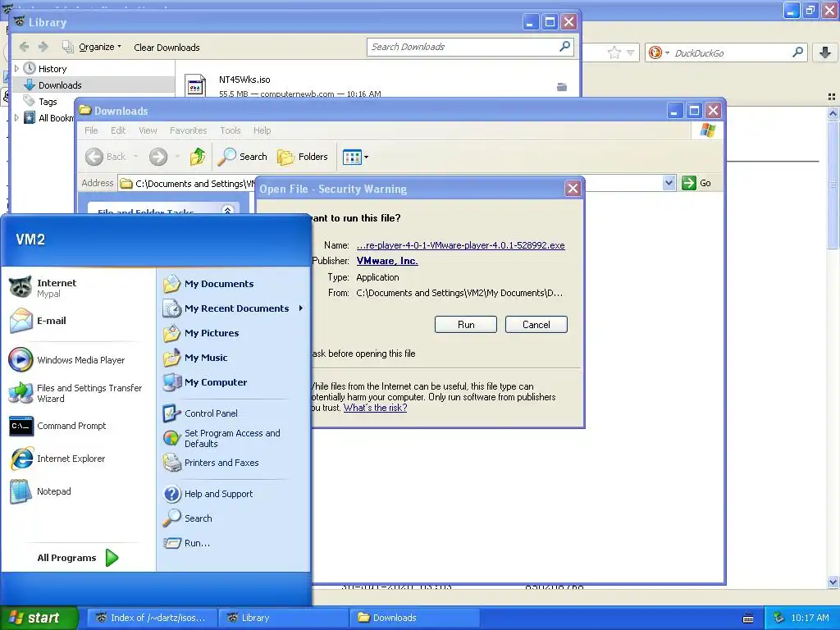
Task: Open containing folder for NT45Wks.iso
Action: pyautogui.click(x=562, y=87)
